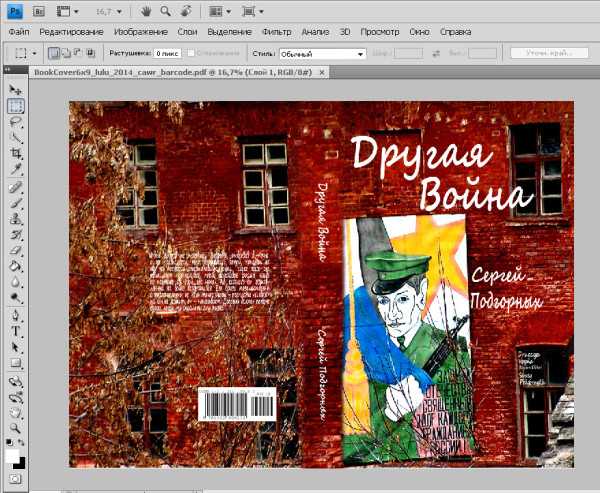
Task: Choose Subtract from selection mode
Action: coord(78,53)
